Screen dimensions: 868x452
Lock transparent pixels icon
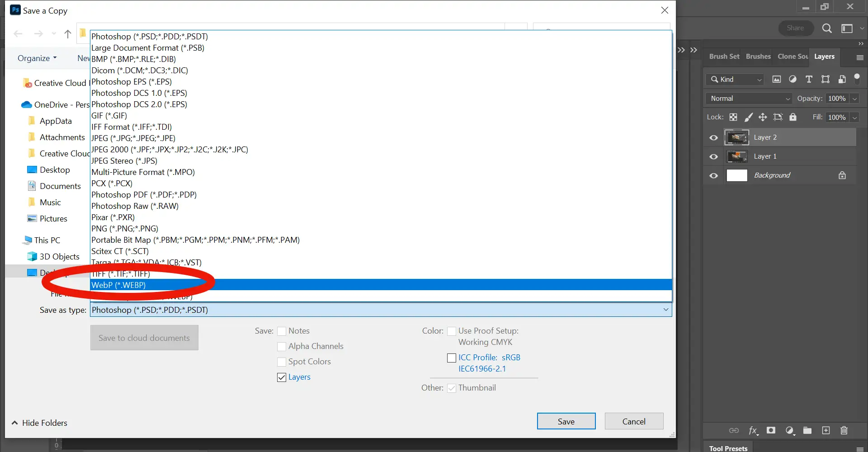[733, 117]
